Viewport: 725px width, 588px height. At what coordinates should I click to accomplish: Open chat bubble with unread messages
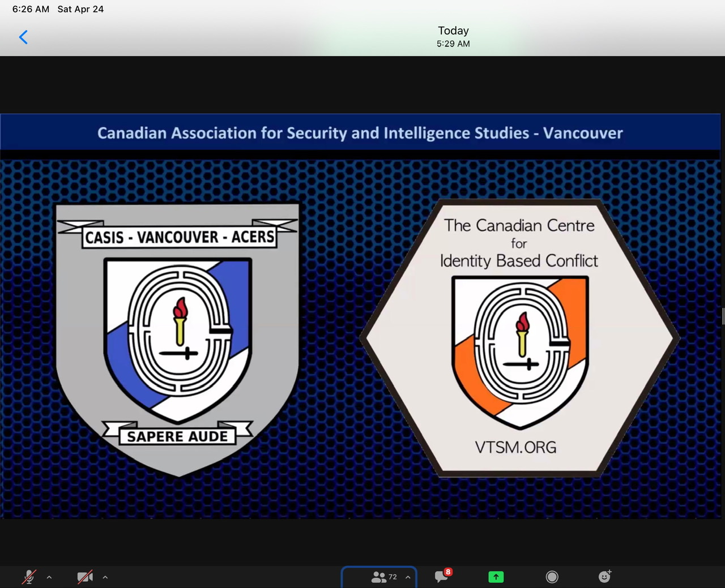point(441,577)
